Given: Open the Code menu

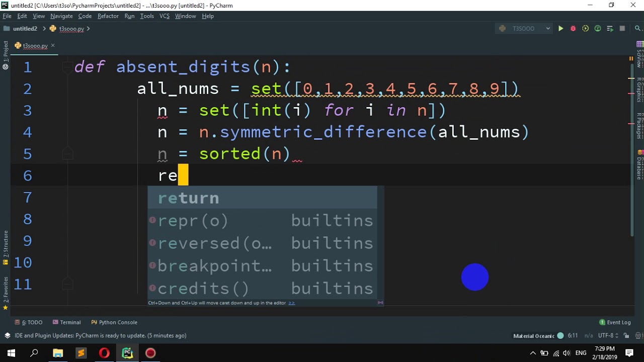Looking at the screenshot, I should [85, 16].
